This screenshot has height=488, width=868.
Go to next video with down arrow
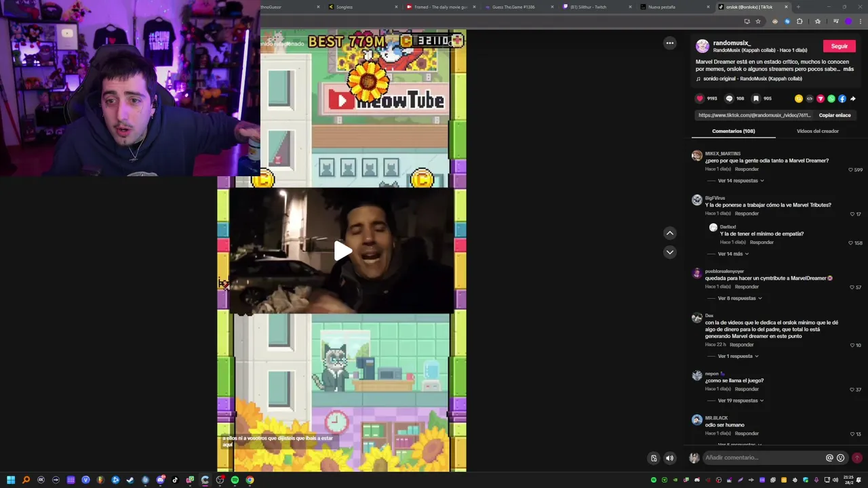click(x=670, y=252)
